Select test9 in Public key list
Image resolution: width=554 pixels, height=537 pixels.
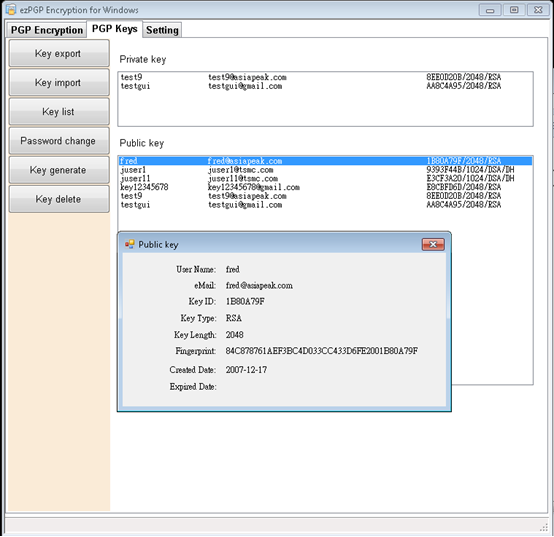click(x=325, y=196)
